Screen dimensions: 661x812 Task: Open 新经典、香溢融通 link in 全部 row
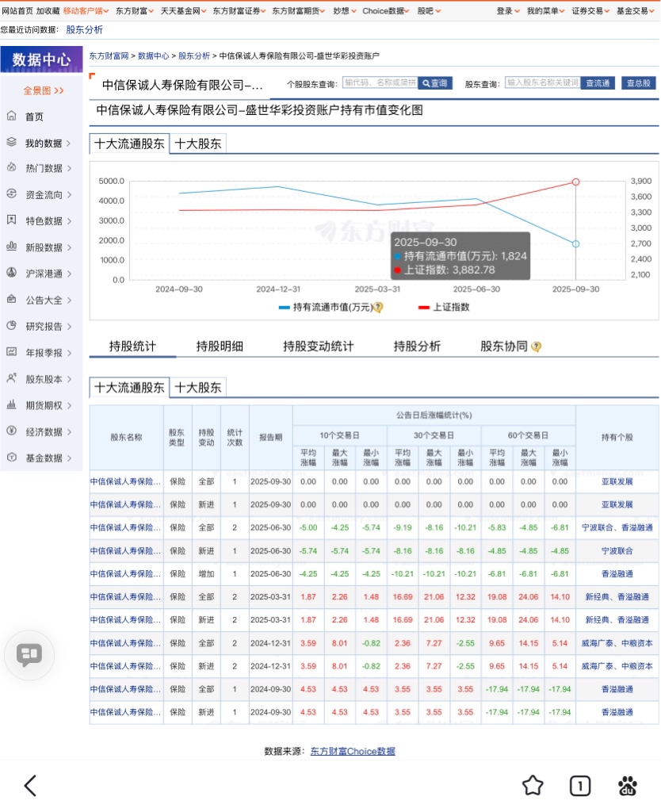coord(617,596)
